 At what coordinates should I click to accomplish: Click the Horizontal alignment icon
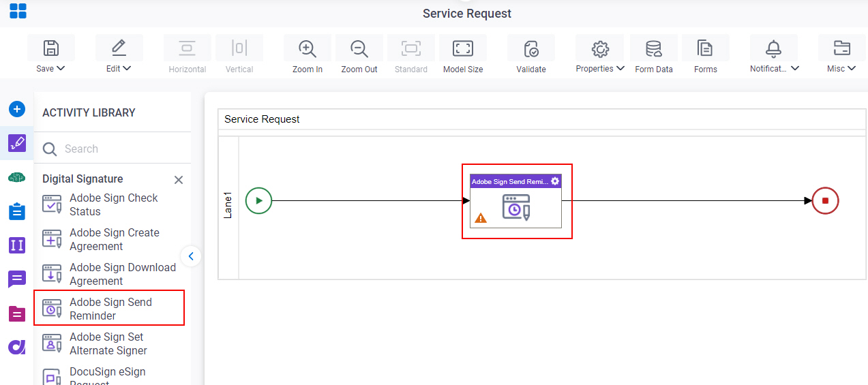[x=187, y=48]
